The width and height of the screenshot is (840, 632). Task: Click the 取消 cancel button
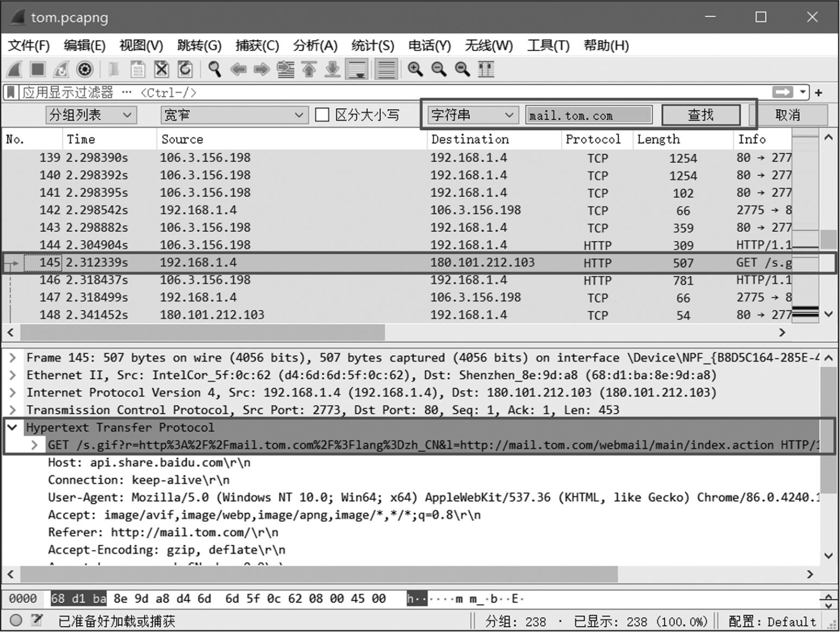click(787, 115)
